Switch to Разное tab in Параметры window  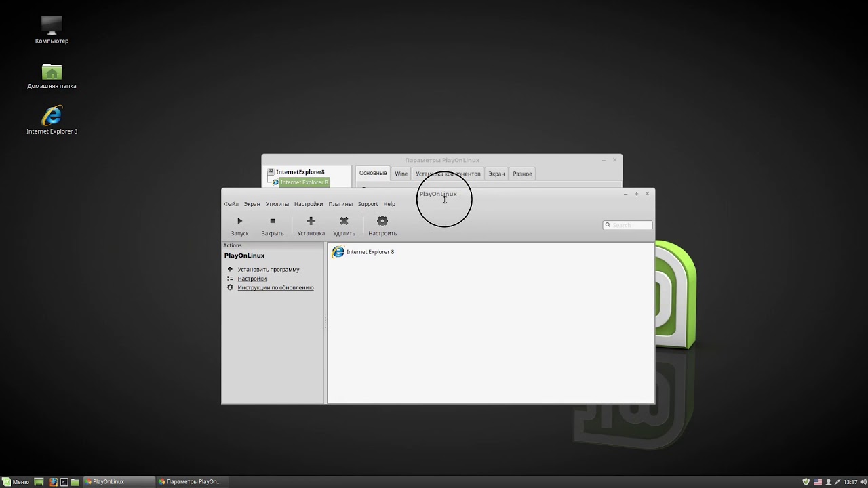(x=522, y=174)
